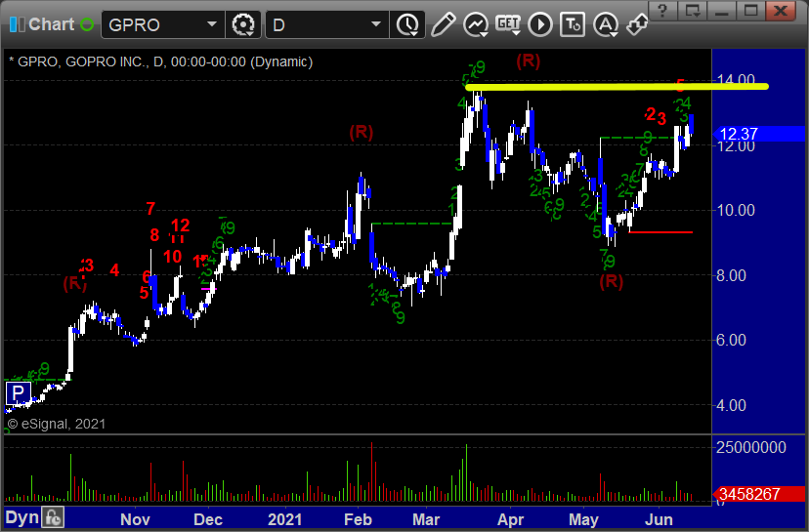This screenshot has width=809, height=532.
Task: Open the time template clock menu
Action: click(408, 24)
